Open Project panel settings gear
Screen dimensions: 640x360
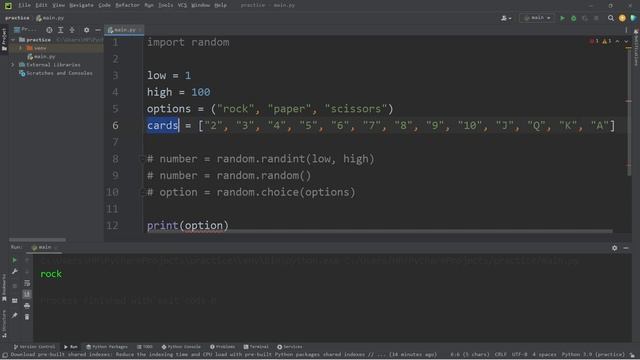click(87, 30)
